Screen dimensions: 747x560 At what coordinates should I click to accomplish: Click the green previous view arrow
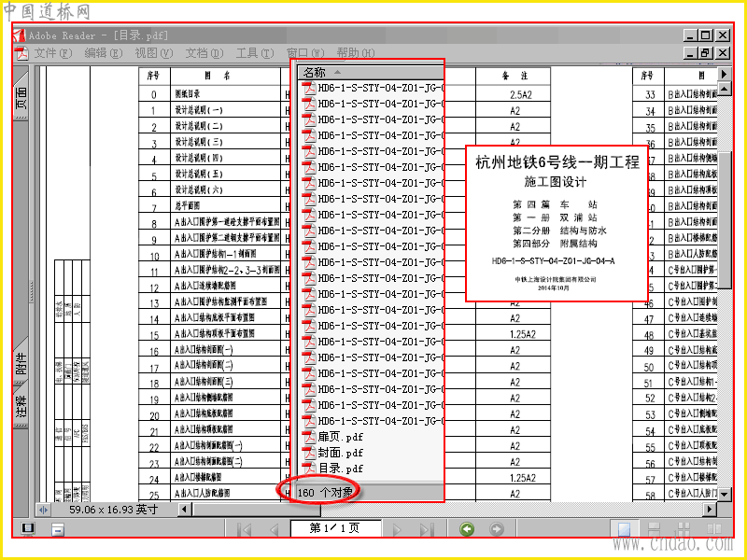pos(467,528)
